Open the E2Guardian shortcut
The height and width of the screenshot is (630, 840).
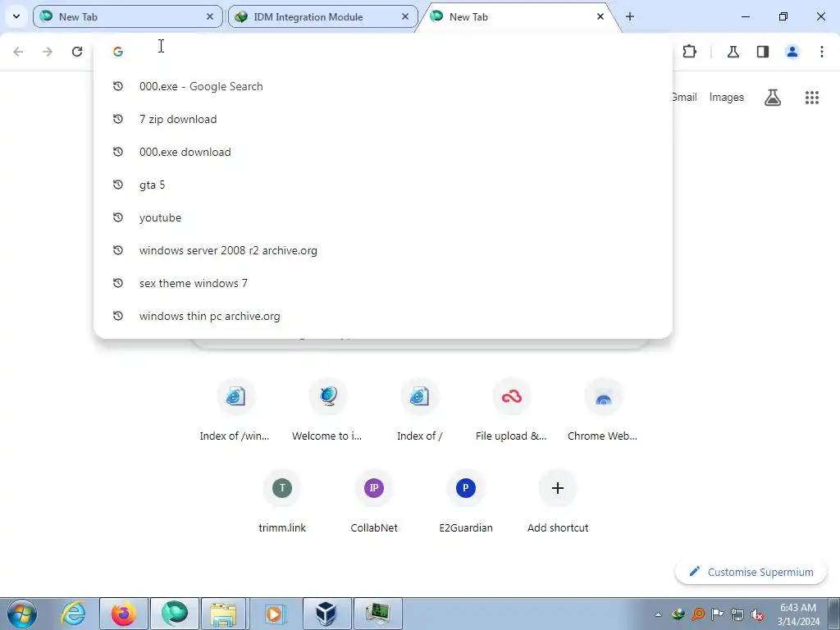pyautogui.click(x=466, y=501)
